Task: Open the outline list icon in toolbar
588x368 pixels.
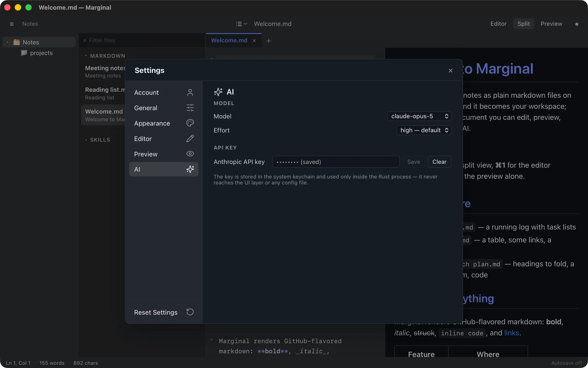Action: tap(241, 24)
